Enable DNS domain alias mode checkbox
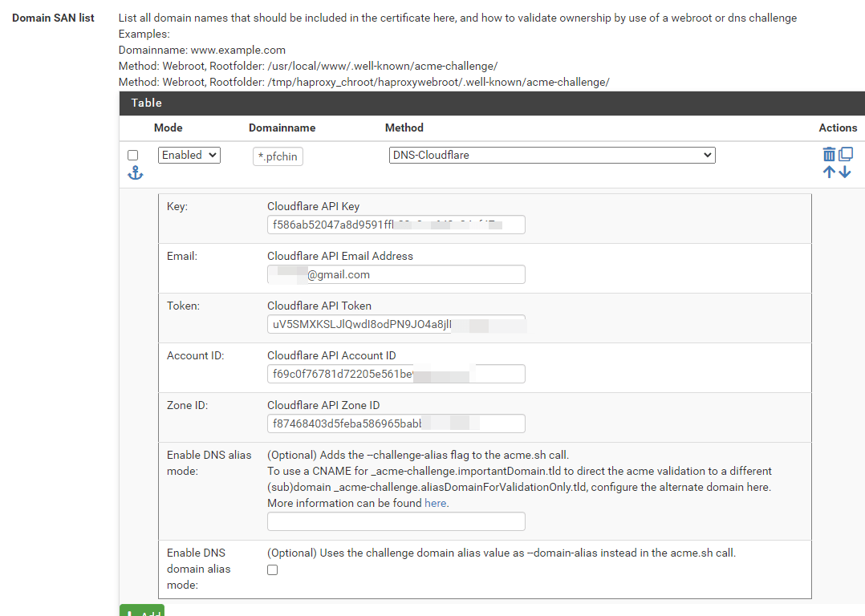This screenshot has height=616, width=865. tap(273, 569)
